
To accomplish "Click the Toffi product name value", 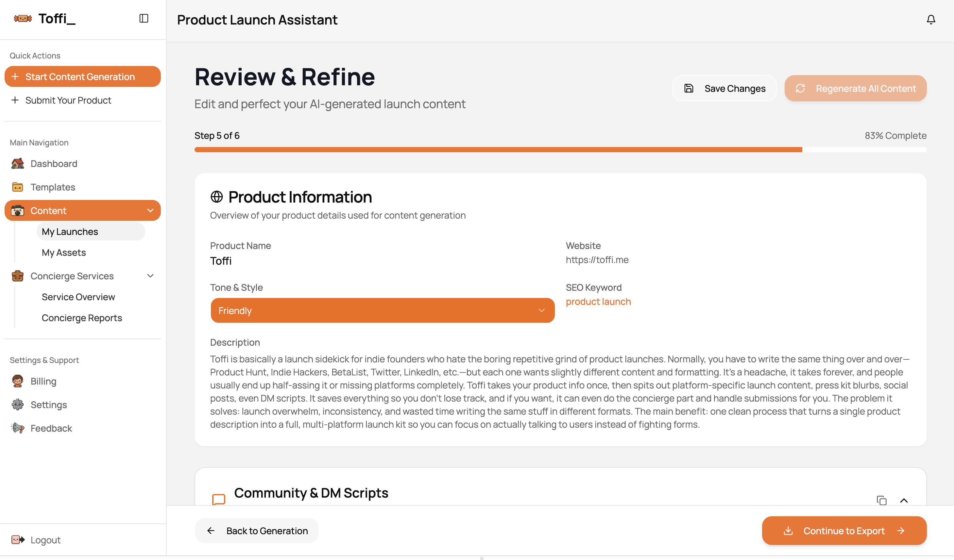I will 221,261.
